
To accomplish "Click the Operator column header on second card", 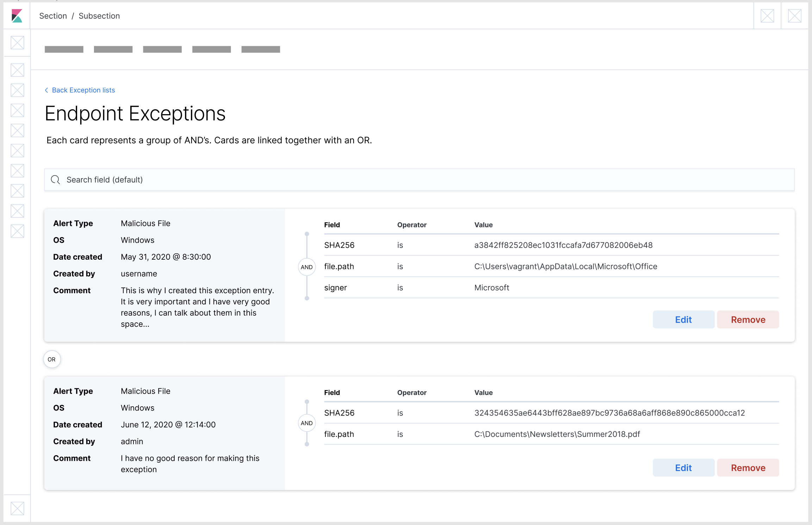I will (412, 392).
